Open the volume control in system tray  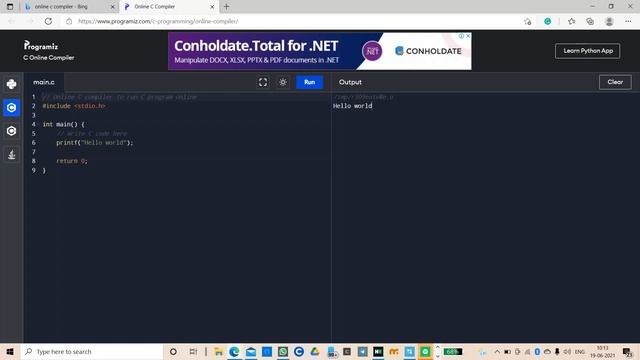click(567, 351)
